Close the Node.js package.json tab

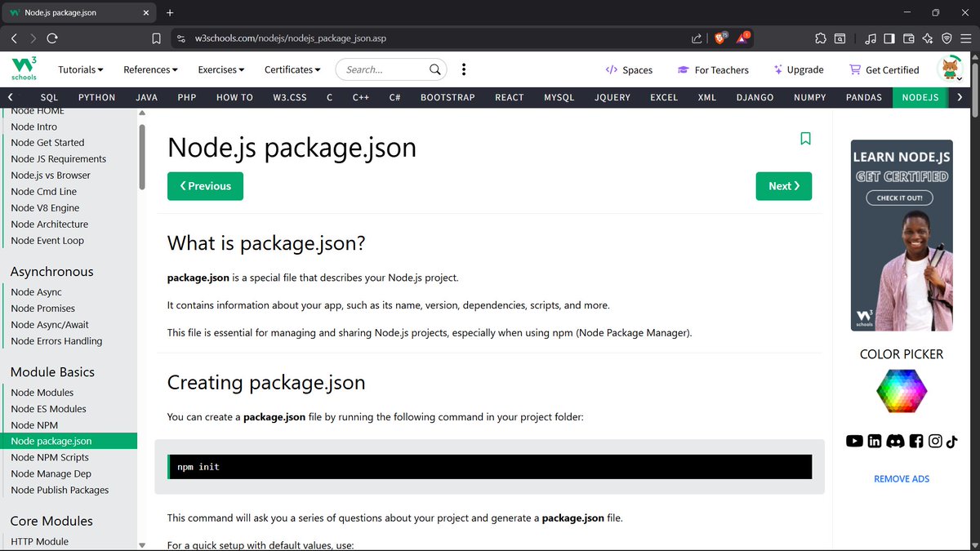[x=145, y=13]
